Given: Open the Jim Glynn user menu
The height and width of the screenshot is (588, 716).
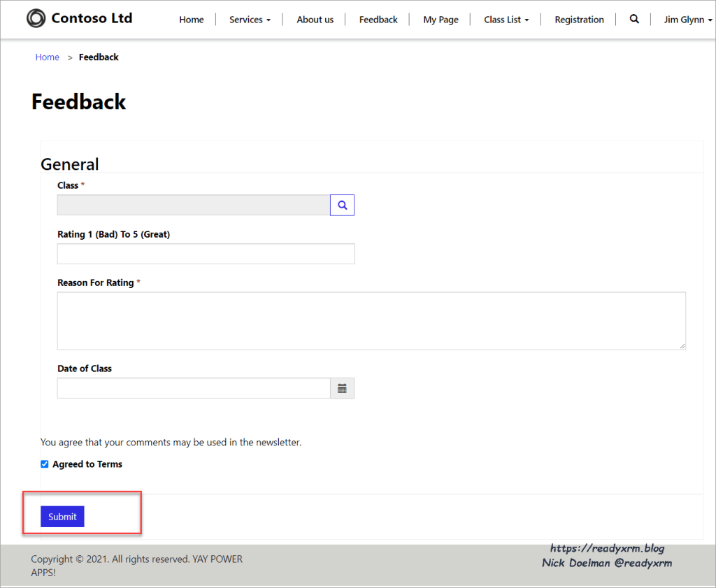Looking at the screenshot, I should pyautogui.click(x=688, y=20).
